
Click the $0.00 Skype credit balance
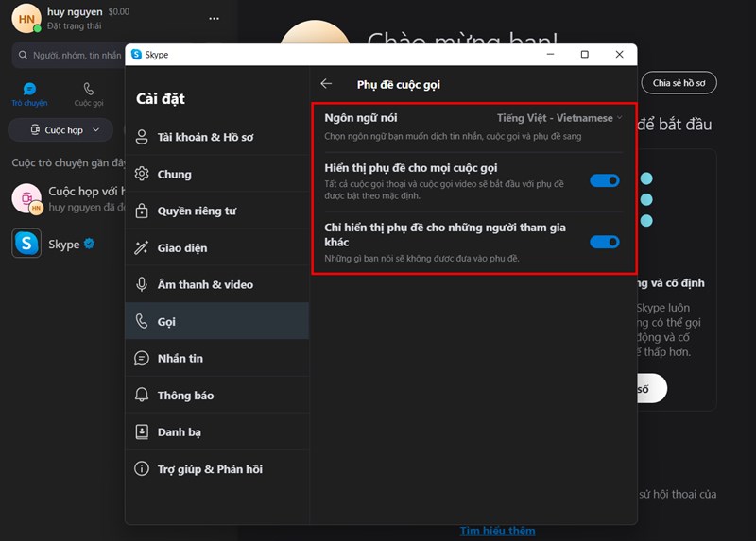(x=119, y=11)
